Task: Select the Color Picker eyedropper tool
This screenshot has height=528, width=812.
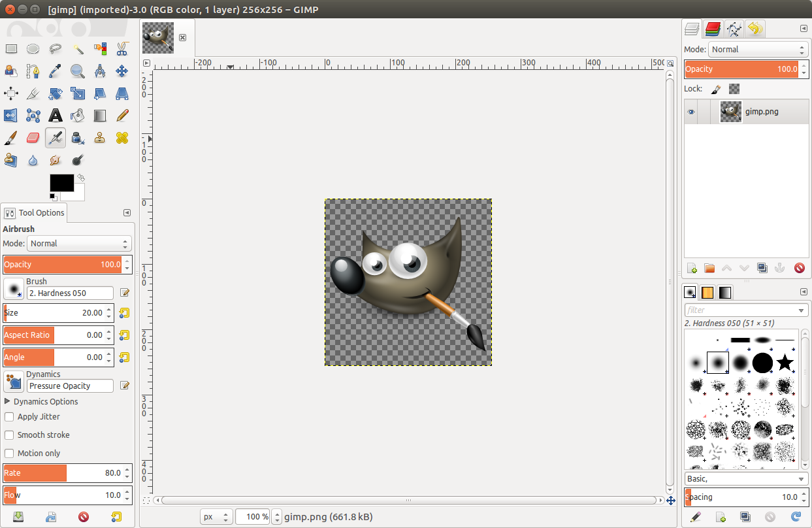Action: (56, 71)
